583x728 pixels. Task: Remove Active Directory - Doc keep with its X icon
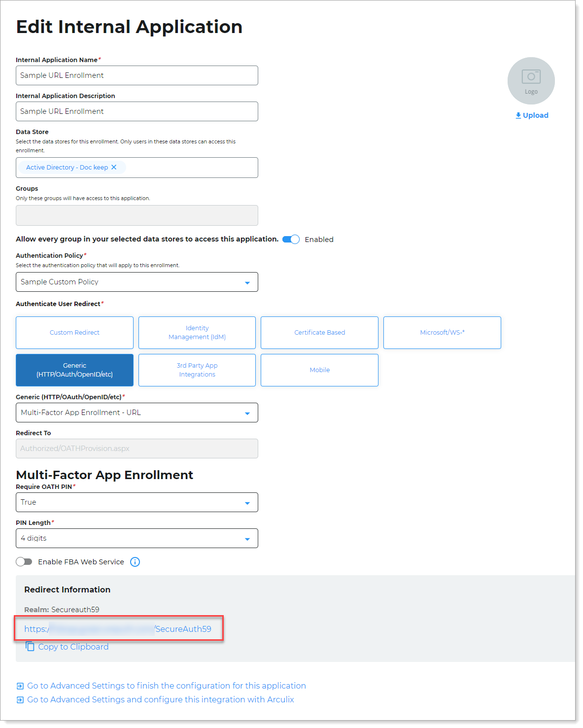[114, 167]
